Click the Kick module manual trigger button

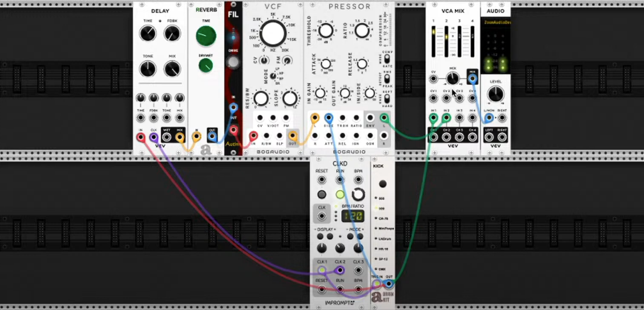(x=382, y=184)
